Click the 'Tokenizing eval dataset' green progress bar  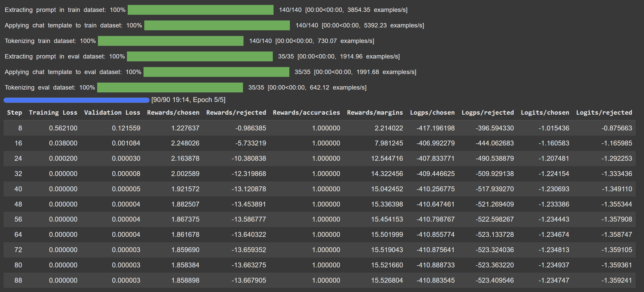click(x=170, y=87)
